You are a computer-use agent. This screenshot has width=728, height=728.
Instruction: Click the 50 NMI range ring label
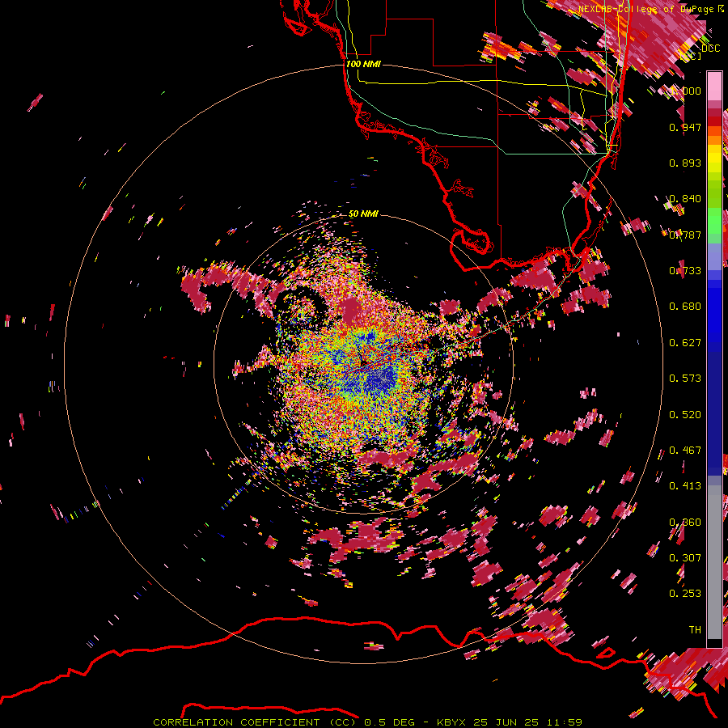click(x=363, y=214)
